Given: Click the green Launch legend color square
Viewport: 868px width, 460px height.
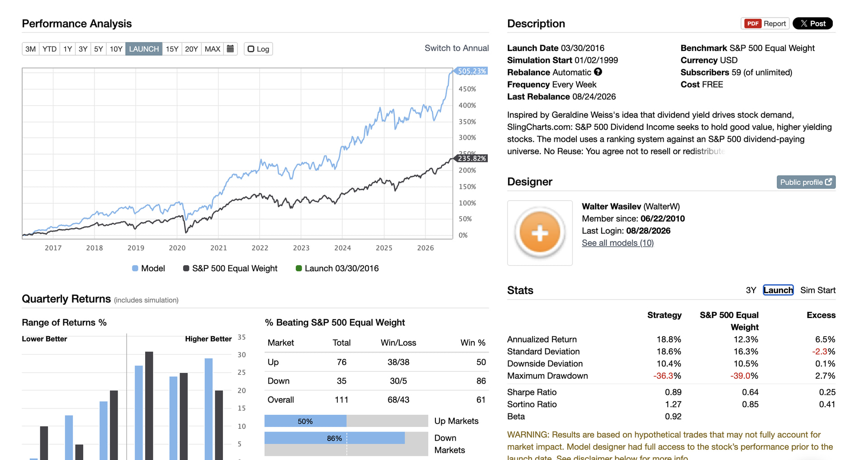Looking at the screenshot, I should (x=298, y=268).
